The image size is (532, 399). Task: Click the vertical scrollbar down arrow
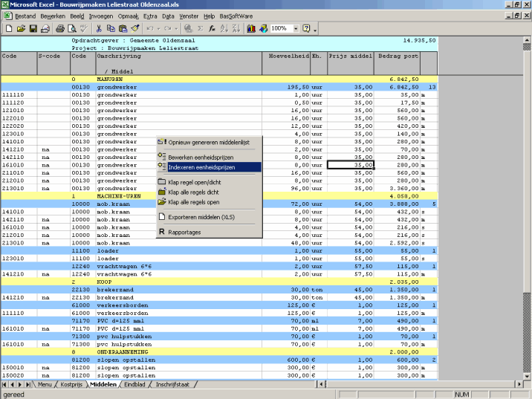pos(527,375)
